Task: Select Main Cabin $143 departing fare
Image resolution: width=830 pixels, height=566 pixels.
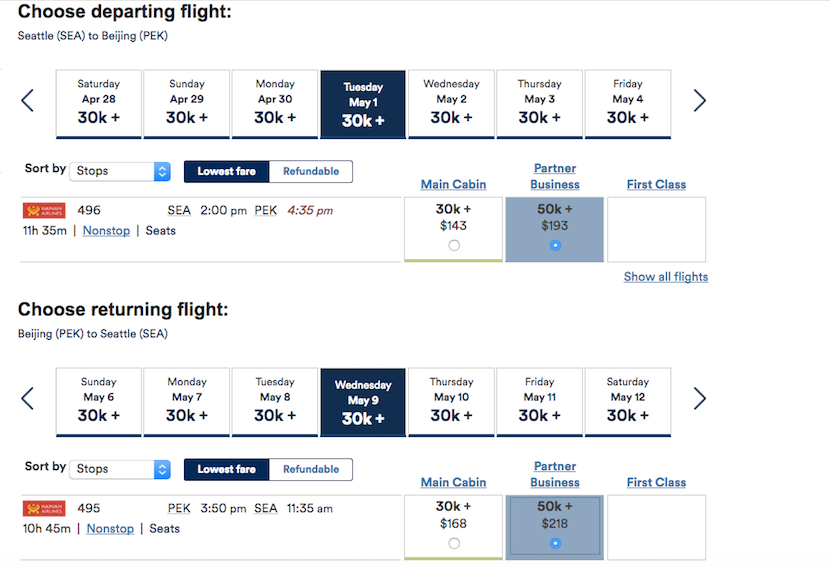Action: point(454,245)
